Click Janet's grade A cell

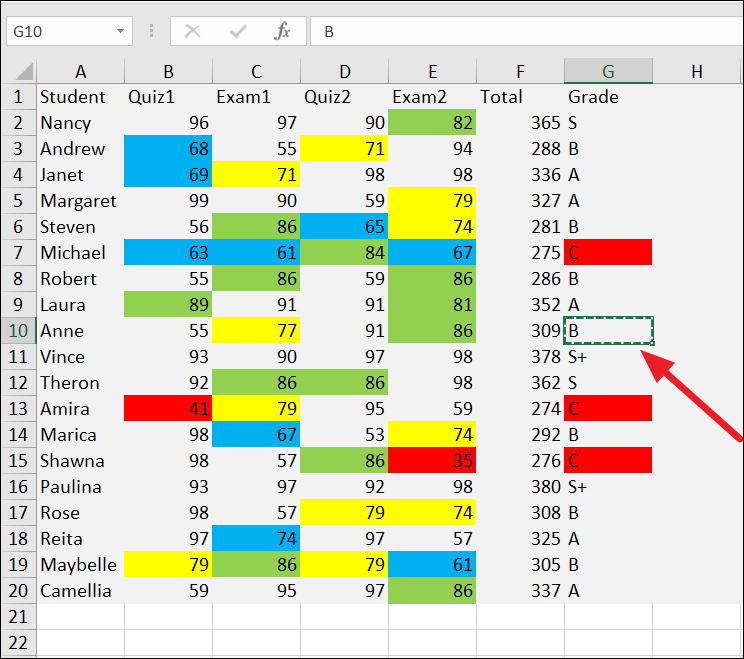[x=608, y=175]
